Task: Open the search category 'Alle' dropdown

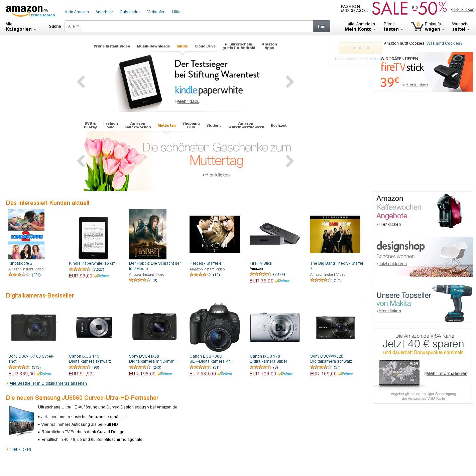Action: click(x=74, y=26)
